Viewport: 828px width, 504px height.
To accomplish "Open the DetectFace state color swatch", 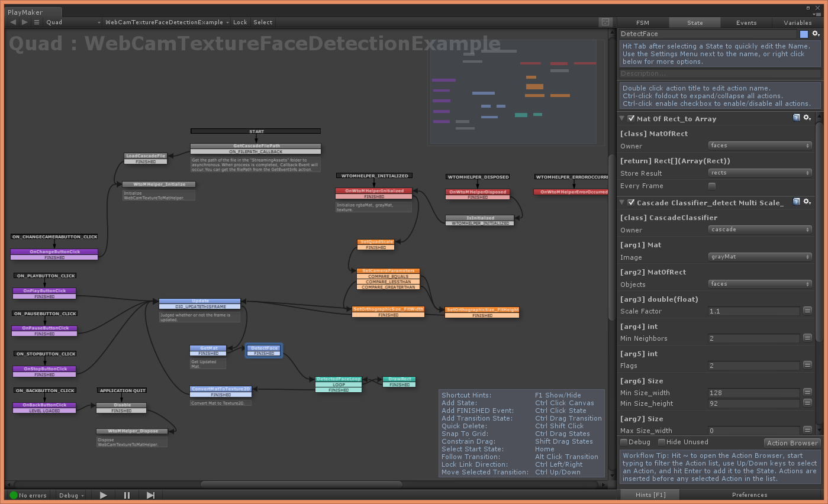I will (x=804, y=34).
